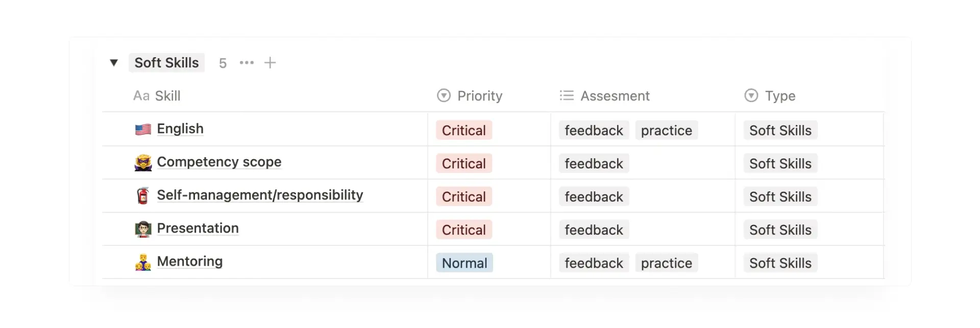
Task: Open the options menu for the Soft Skills group
Action: 247,63
